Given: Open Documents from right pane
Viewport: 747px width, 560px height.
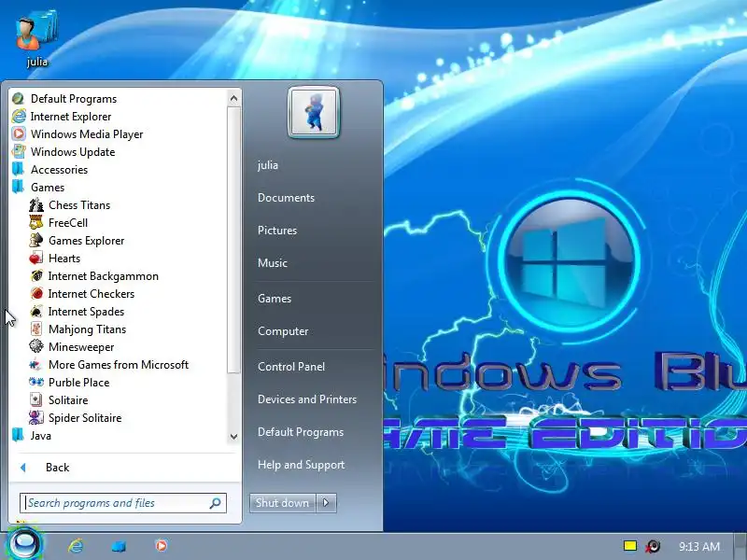Looking at the screenshot, I should pyautogui.click(x=286, y=198).
